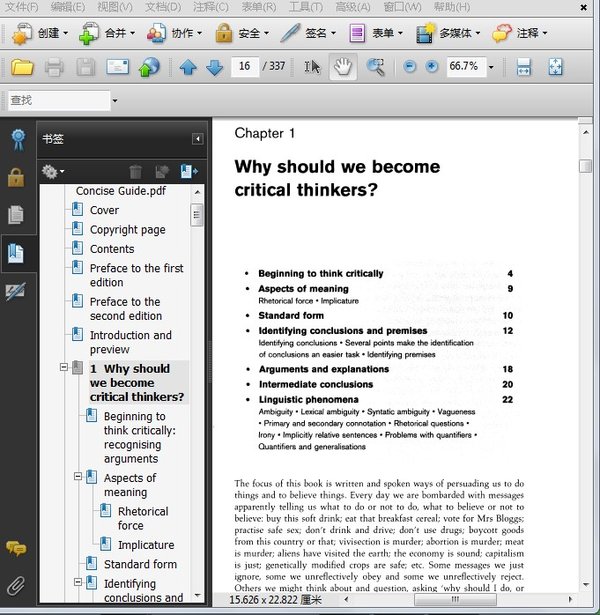Viewport: 600px width, 615px height.
Task: Select the marquee zoom tool
Action: coord(375,67)
